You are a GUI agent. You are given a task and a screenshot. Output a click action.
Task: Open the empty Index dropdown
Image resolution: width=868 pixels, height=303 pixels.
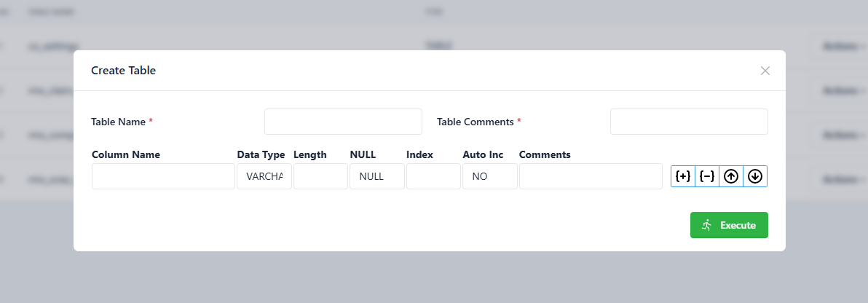433,176
